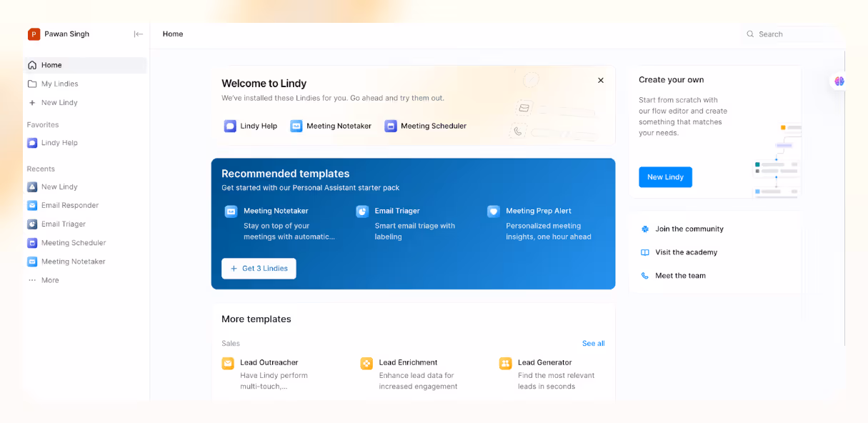
Task: Click the Email Triager icon in Recents
Action: pyautogui.click(x=32, y=224)
